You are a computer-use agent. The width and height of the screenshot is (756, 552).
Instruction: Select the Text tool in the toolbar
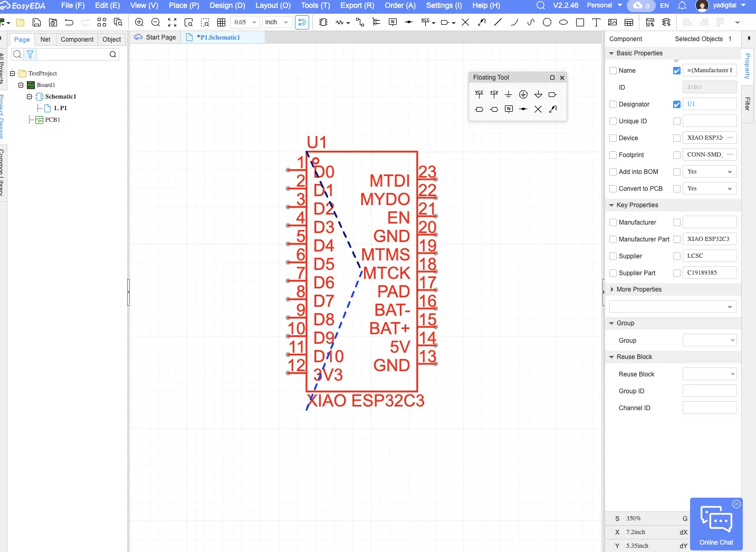click(x=596, y=22)
